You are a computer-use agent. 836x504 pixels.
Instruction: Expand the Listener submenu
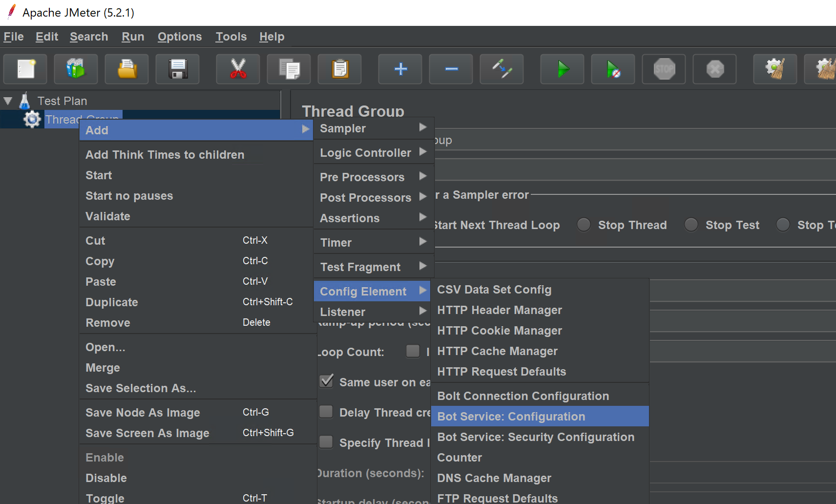374,312
